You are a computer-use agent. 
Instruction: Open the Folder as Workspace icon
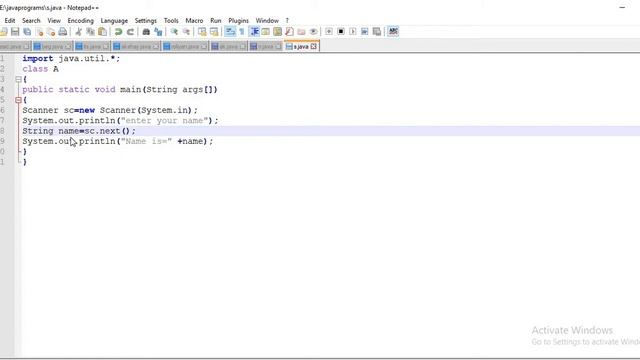[301, 31]
